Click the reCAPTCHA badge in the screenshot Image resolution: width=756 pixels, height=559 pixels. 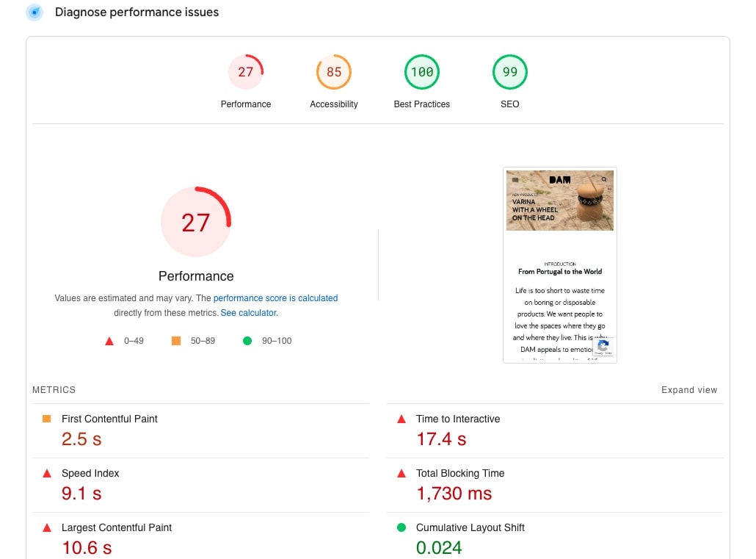pos(603,347)
